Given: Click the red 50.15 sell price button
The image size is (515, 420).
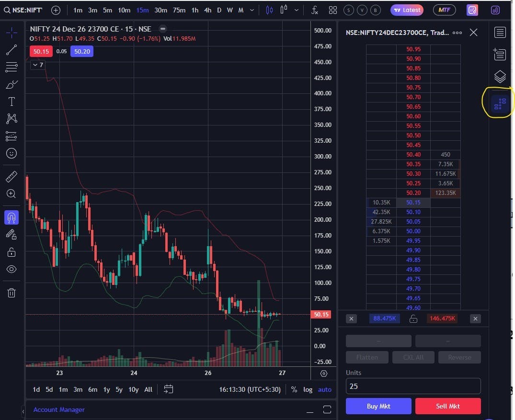Looking at the screenshot, I should click(41, 51).
